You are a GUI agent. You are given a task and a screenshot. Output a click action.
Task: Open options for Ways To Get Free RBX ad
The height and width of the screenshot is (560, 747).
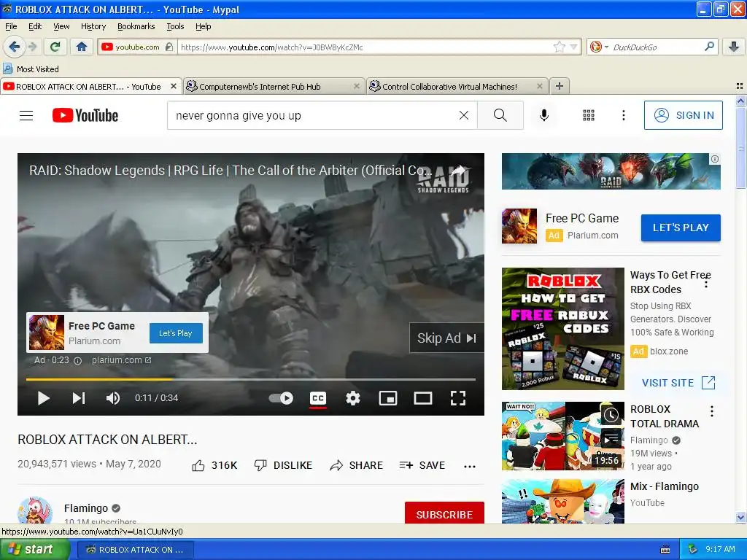706,283
